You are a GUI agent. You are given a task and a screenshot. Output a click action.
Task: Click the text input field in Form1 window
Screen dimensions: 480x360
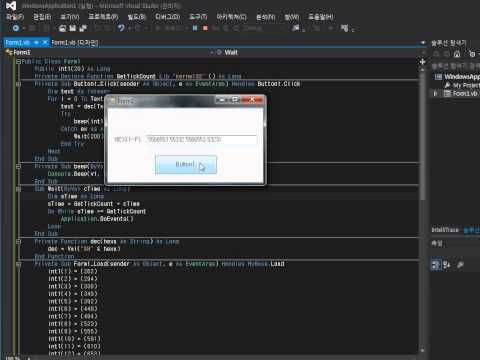pos(201,139)
